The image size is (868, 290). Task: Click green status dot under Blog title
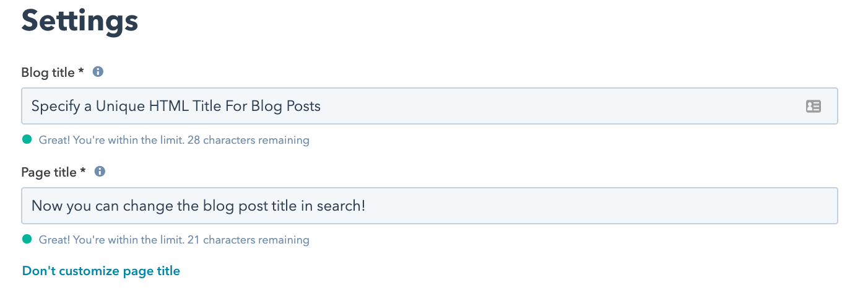coord(27,139)
